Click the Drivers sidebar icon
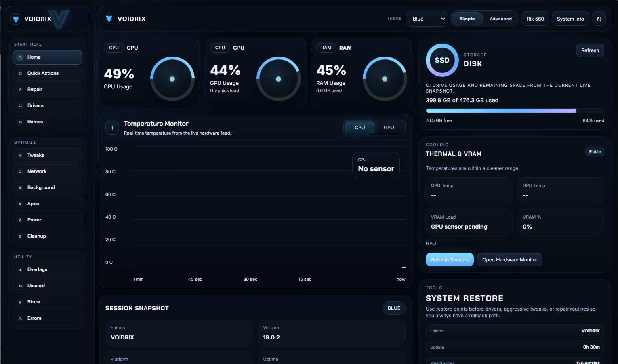 [20, 106]
